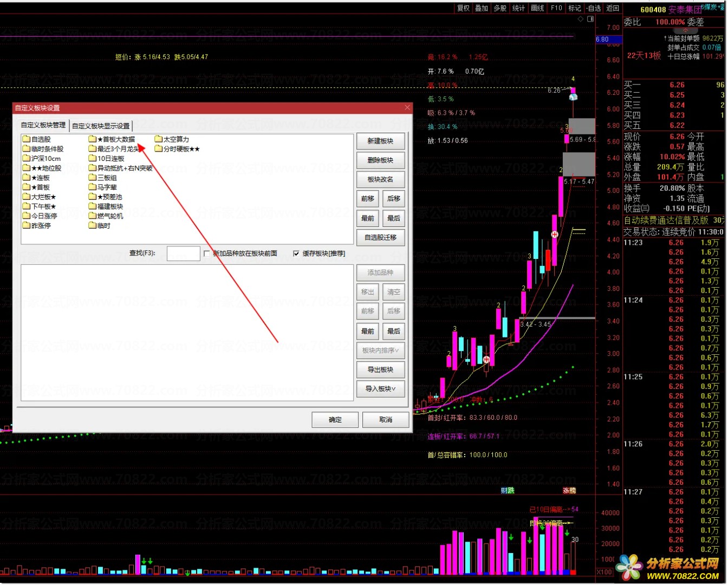The height and width of the screenshot is (585, 728).
Task: Click 取消 to cancel dialog
Action: 386,420
